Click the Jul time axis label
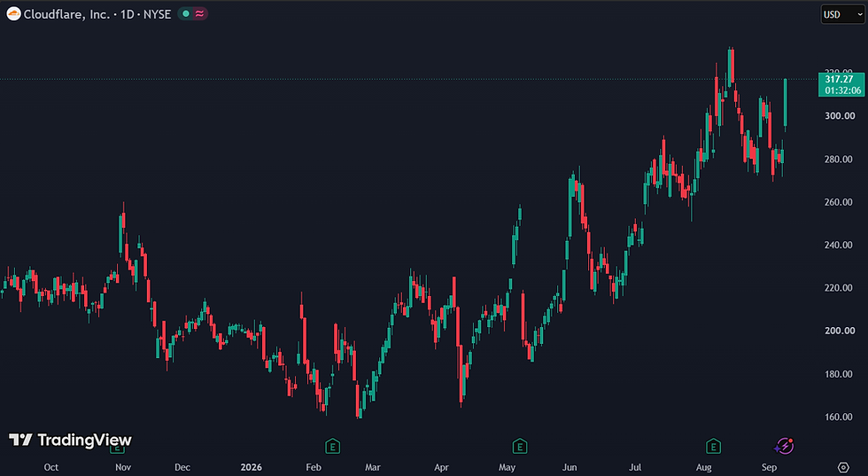The image size is (868, 476). [x=635, y=467]
